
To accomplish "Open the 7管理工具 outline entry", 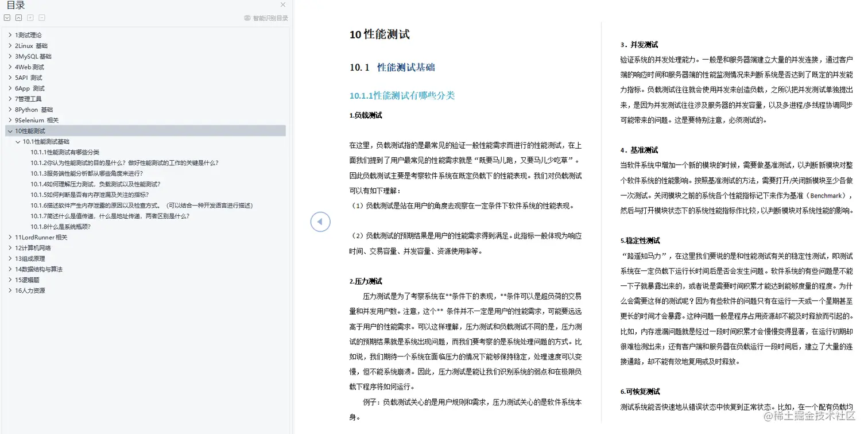I will point(28,99).
